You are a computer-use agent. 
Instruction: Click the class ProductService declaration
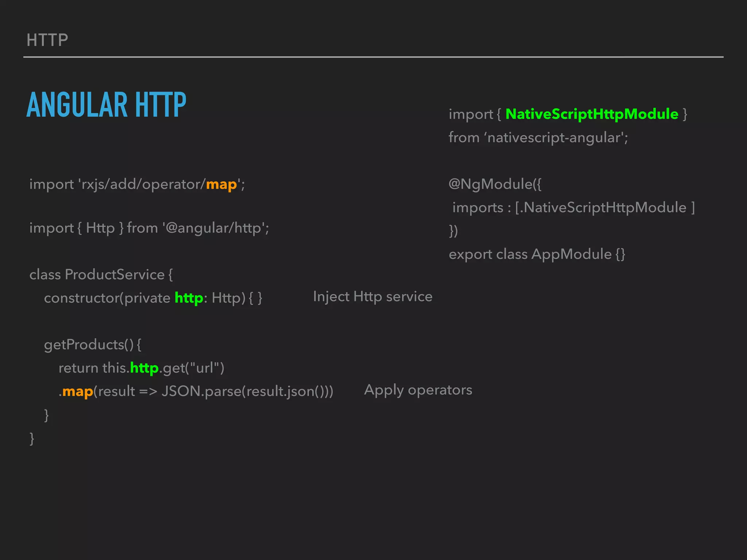point(101,275)
